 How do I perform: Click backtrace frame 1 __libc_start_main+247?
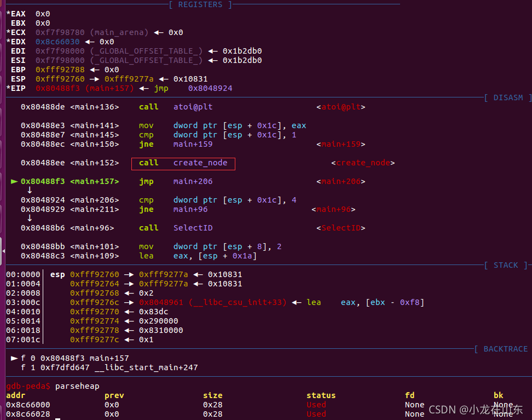(x=109, y=367)
